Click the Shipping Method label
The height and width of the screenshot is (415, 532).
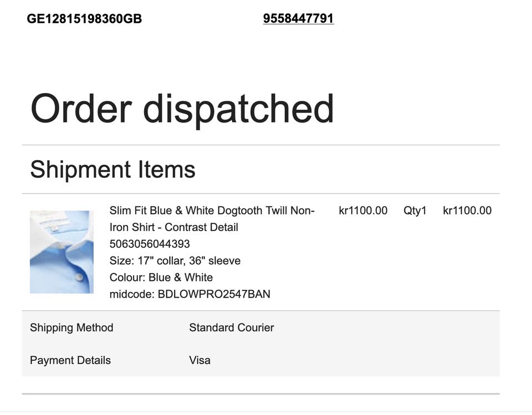[71, 327]
